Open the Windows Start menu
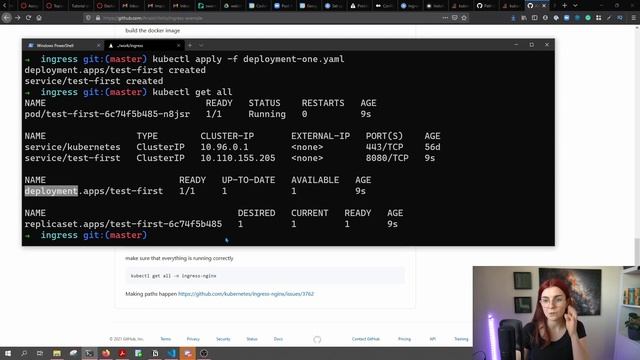The width and height of the screenshot is (640, 360). pos(7,353)
